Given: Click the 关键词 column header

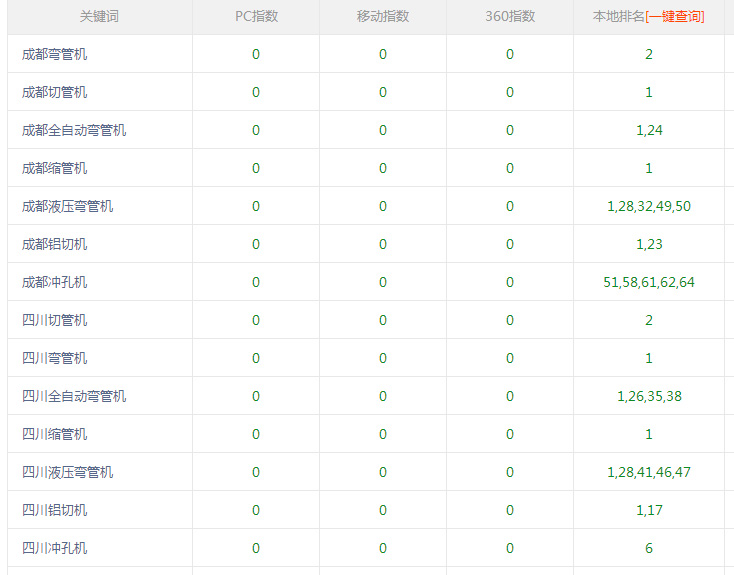Looking at the screenshot, I should (98, 16).
